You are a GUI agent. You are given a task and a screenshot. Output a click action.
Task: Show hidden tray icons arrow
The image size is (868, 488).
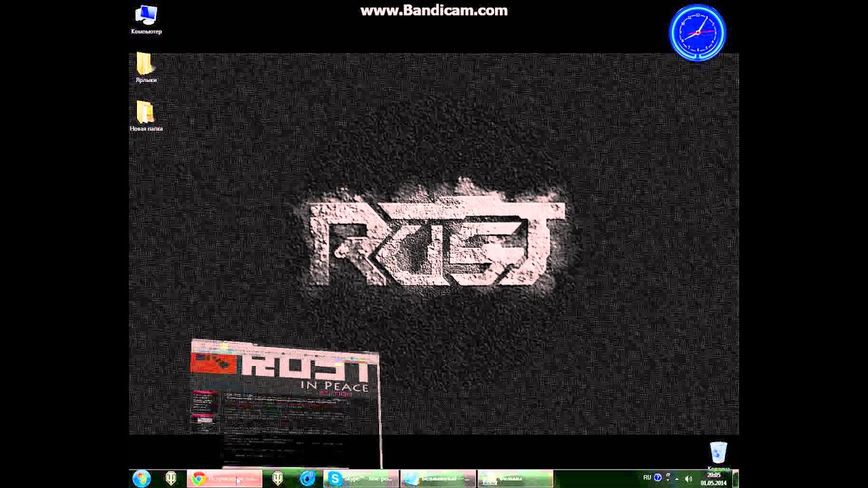[677, 479]
